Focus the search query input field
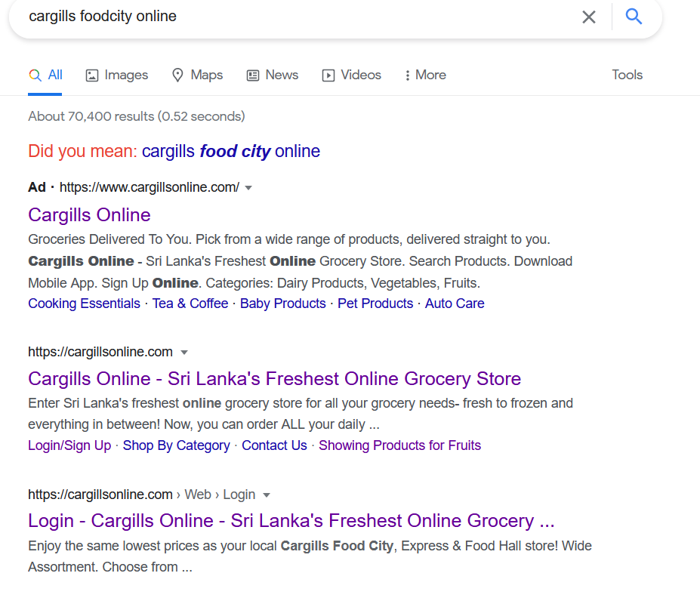The image size is (700, 604). [x=294, y=17]
